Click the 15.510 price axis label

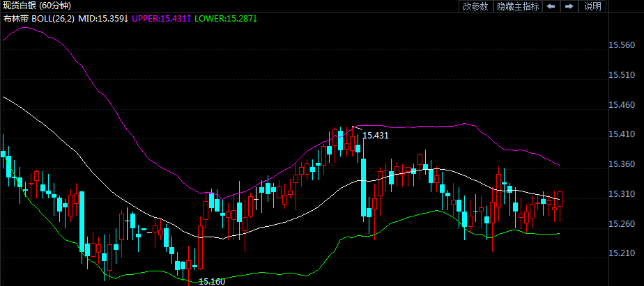pos(621,75)
